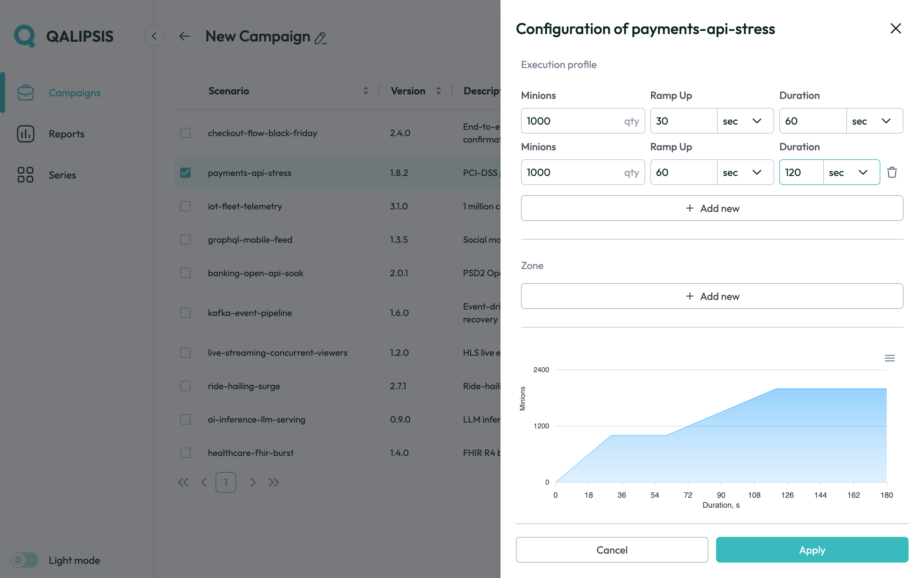
Task: Focus first stage Duration field 60
Action: [x=812, y=121]
